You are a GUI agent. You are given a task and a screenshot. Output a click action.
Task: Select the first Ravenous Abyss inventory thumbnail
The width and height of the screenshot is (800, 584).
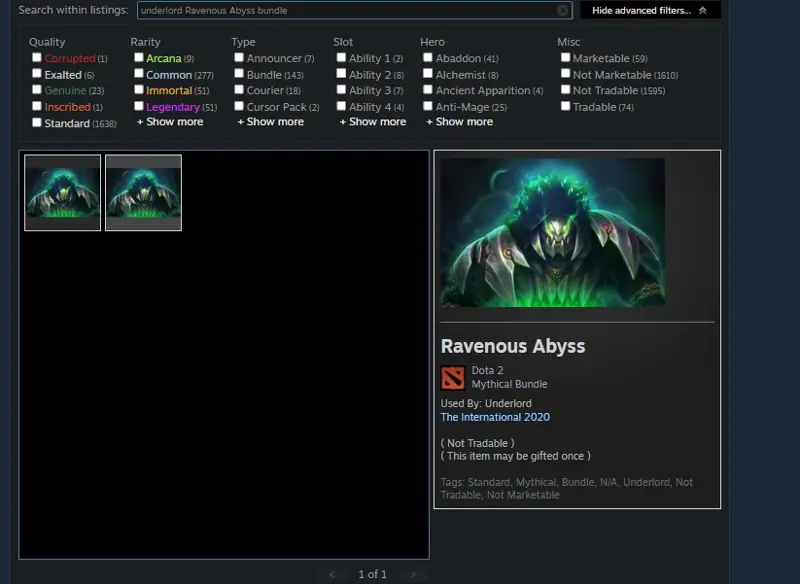pos(63,193)
